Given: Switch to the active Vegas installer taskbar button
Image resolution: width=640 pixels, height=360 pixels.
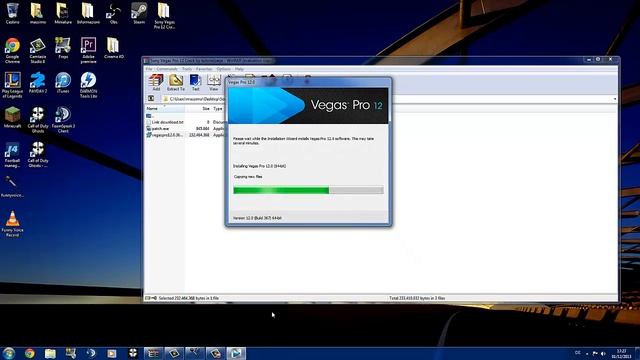Looking at the screenshot, I should pyautogui.click(x=236, y=353).
